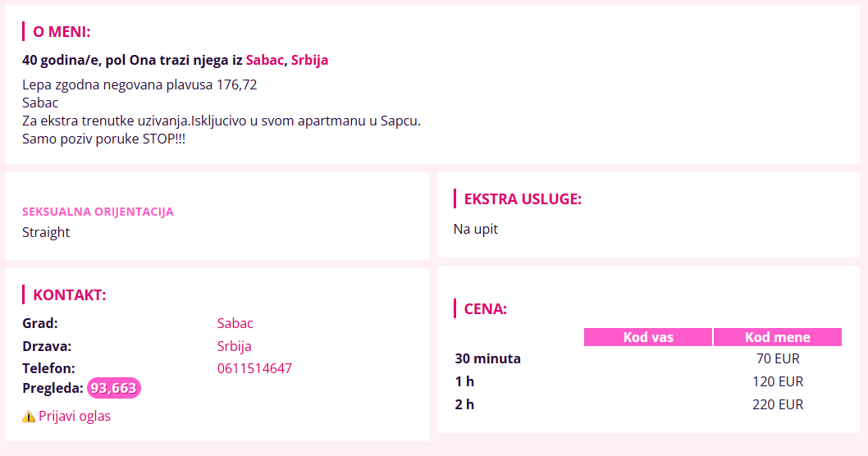Open the Sabac link in the O MENI heading line
868x456 pixels.
[x=265, y=60]
